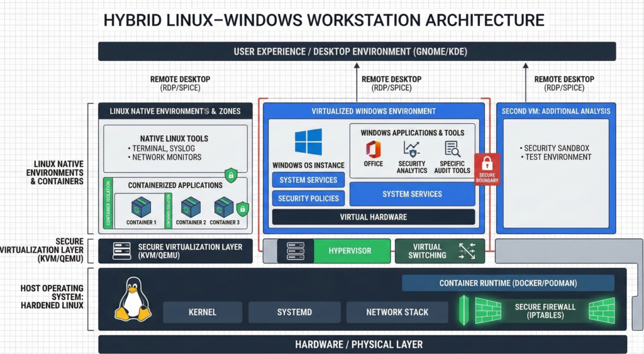Viewport: 644px width, 354px height.
Task: Click Container Runtime (Docker/Podman) bar
Action: 508,283
